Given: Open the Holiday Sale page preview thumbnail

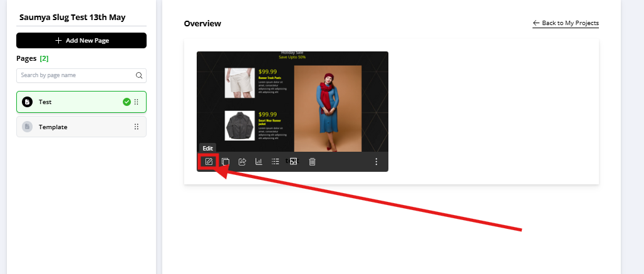Looking at the screenshot, I should [x=293, y=102].
